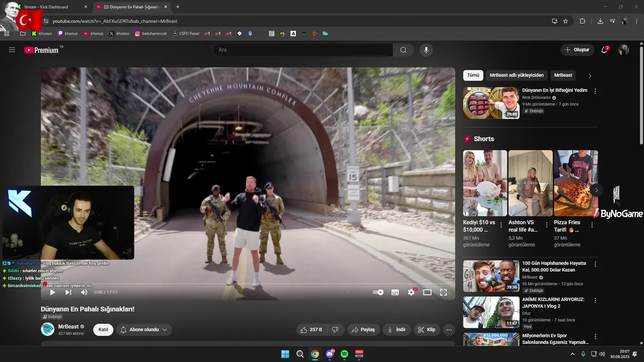Open options for Dünyanın En İyi Bifteğini video
Viewport: 644px width, 362px height.
click(x=595, y=92)
